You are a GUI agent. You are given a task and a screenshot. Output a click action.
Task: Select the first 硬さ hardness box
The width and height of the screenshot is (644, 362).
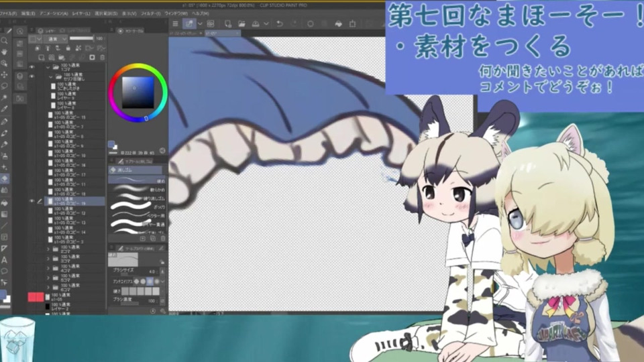(125, 291)
